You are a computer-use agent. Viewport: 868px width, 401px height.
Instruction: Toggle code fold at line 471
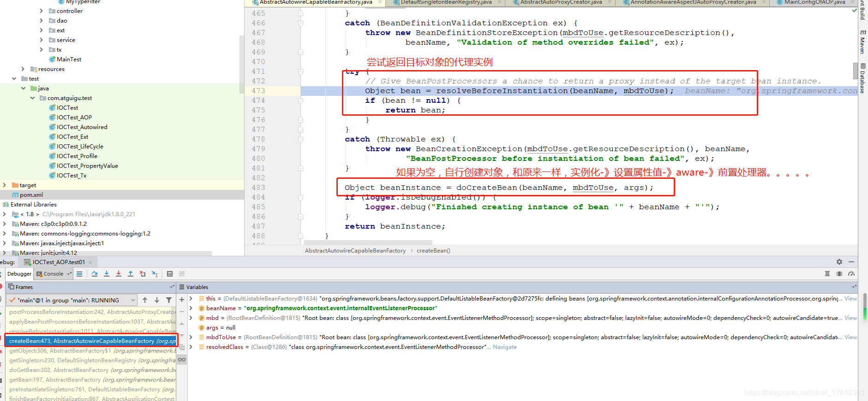tap(300, 71)
